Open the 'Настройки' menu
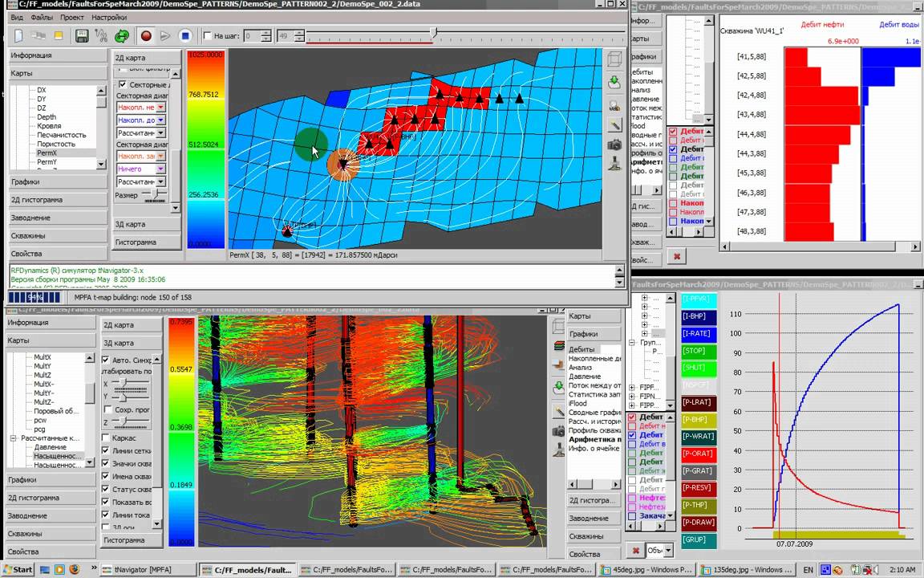 (x=109, y=18)
